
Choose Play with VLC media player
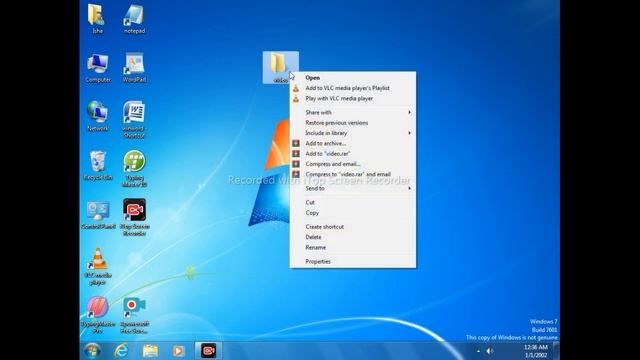pos(353,98)
